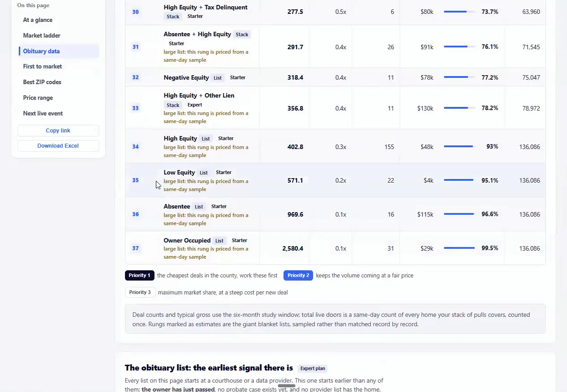Click the 93% progress bar
Screen dimensions: 567x392
click(459, 146)
